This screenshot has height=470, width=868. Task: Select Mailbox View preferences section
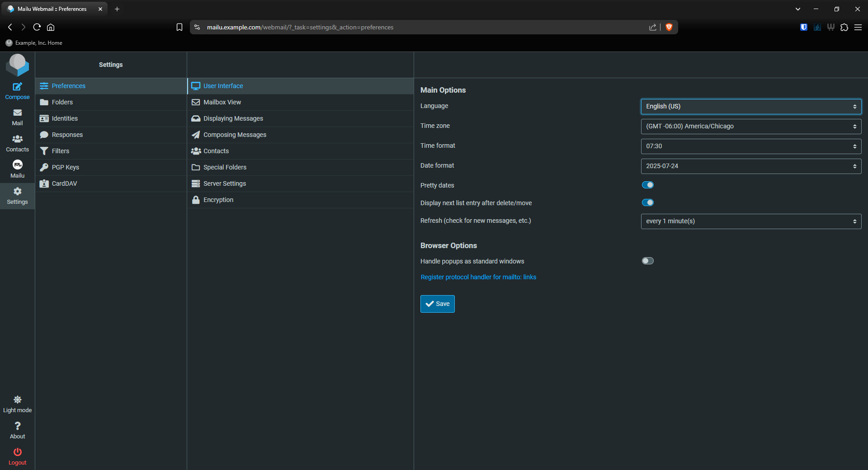point(222,102)
